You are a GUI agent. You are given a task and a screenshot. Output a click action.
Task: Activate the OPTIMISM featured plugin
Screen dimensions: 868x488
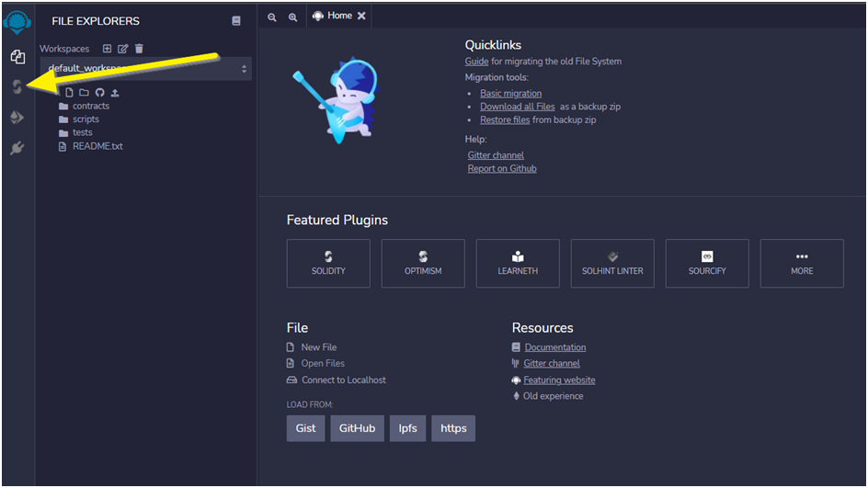point(423,264)
